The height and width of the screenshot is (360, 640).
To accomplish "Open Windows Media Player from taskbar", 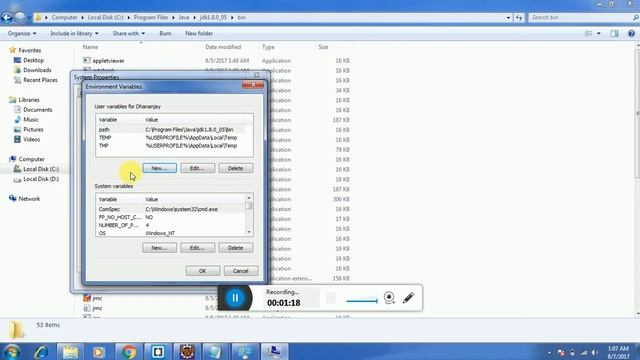I will click(99, 352).
